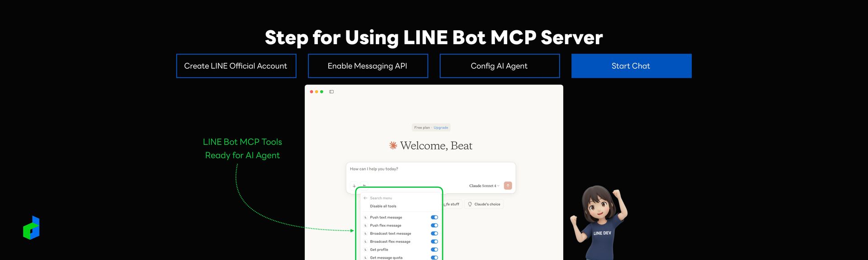Click the L icon beside Get profile
This screenshot has height=260, width=868.
(365, 250)
